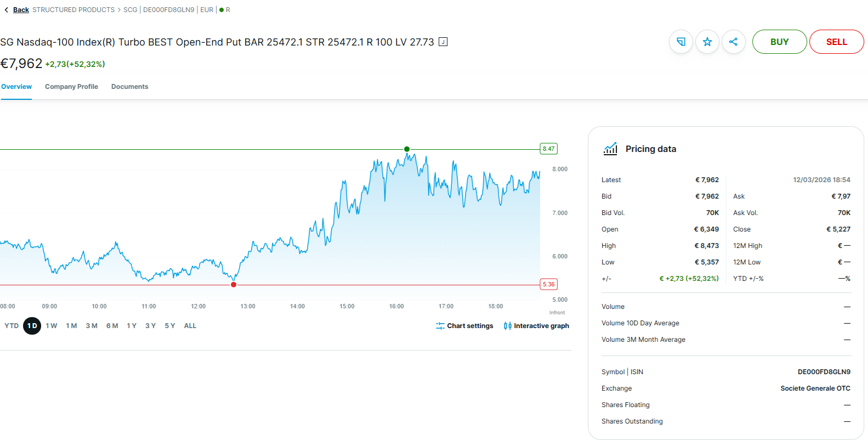Switch to the Company Profile tab
The height and width of the screenshot is (440, 868).
(x=71, y=87)
